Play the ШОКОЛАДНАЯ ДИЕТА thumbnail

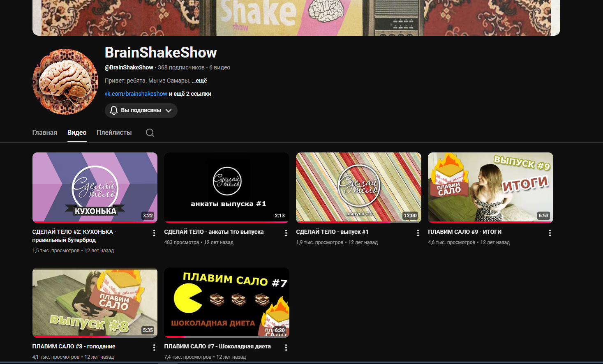coord(227,302)
